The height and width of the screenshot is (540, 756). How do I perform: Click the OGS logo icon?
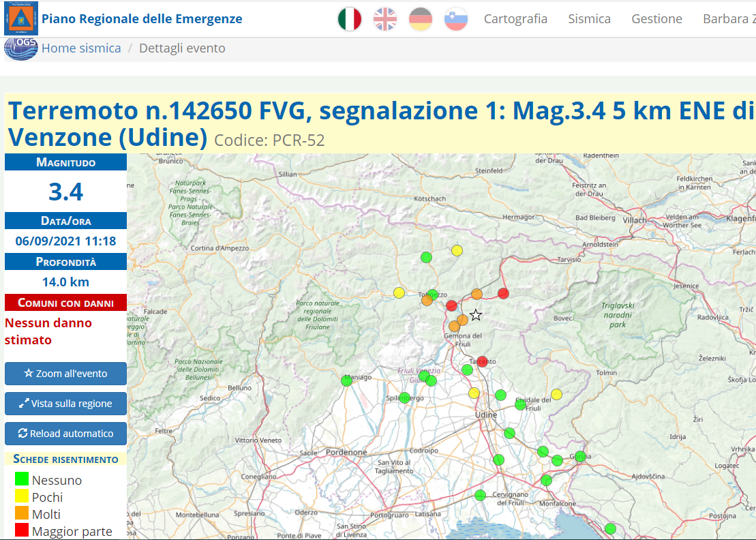click(21, 49)
